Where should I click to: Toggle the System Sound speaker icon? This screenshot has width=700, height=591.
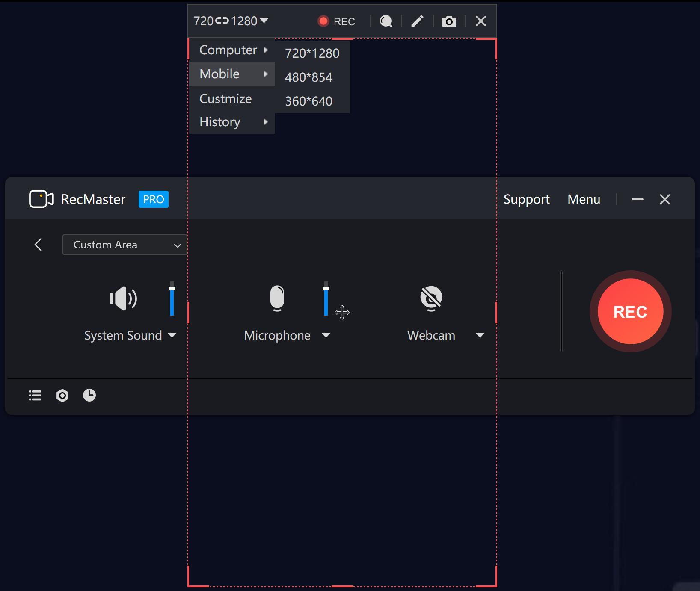123,298
